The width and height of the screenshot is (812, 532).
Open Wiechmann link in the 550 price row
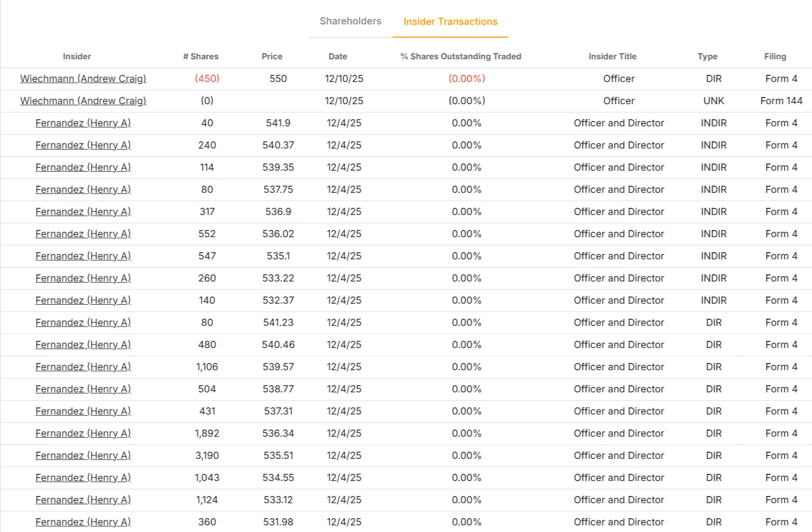(x=83, y=79)
